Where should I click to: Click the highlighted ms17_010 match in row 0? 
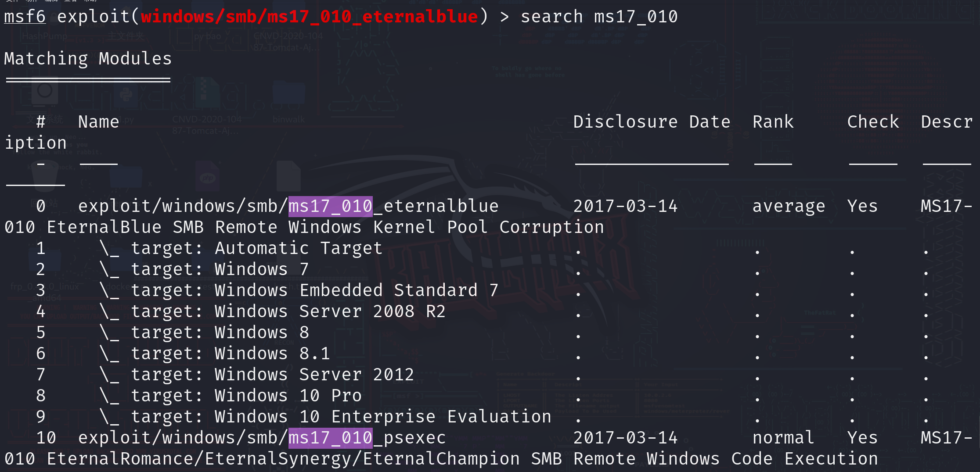pyautogui.click(x=331, y=206)
